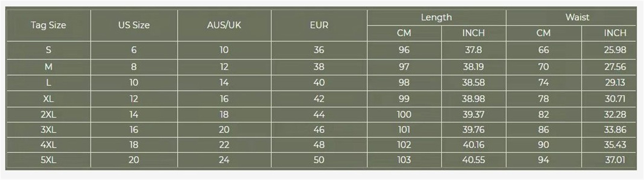Select length inch value 40.55

pyautogui.click(x=474, y=160)
